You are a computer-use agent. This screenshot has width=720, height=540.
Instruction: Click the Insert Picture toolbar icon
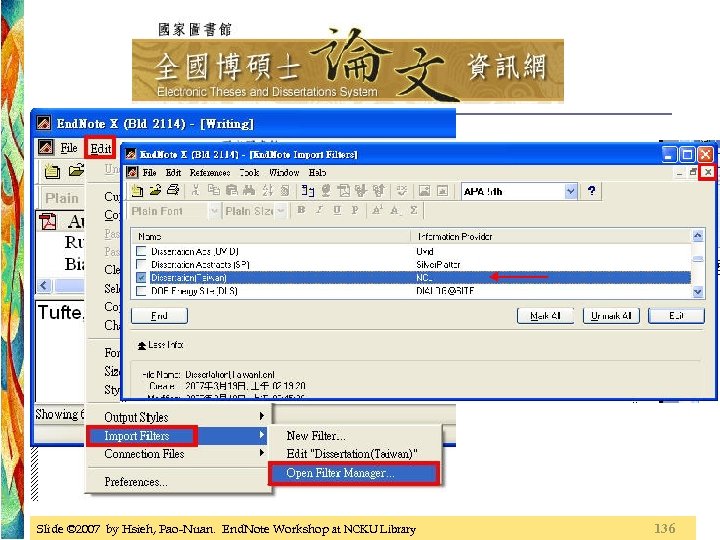pyautogui.click(x=425, y=190)
